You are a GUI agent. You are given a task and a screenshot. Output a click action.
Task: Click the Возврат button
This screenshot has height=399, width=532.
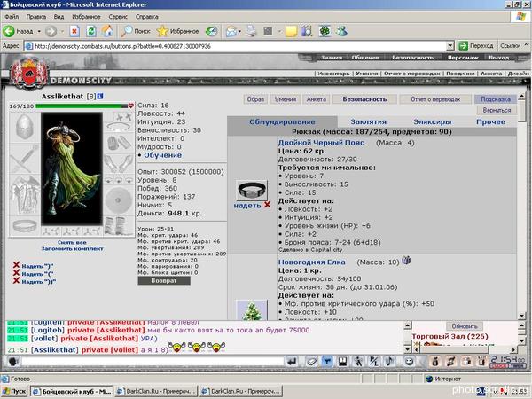pos(164,280)
